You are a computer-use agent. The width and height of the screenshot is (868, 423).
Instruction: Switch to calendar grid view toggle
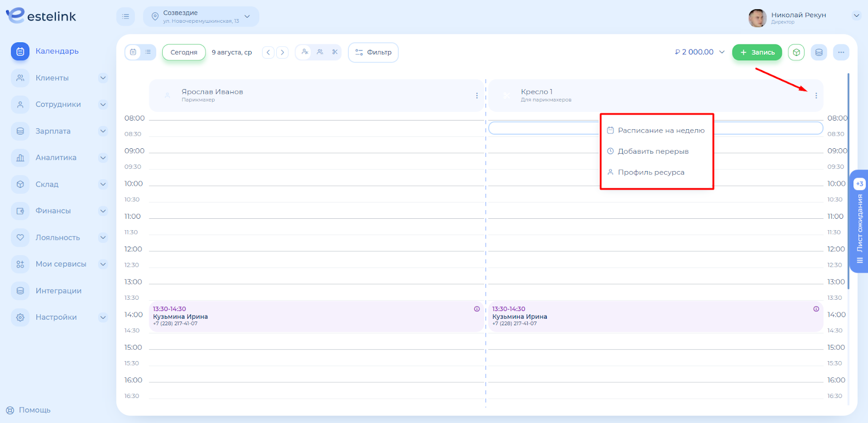[x=133, y=52]
